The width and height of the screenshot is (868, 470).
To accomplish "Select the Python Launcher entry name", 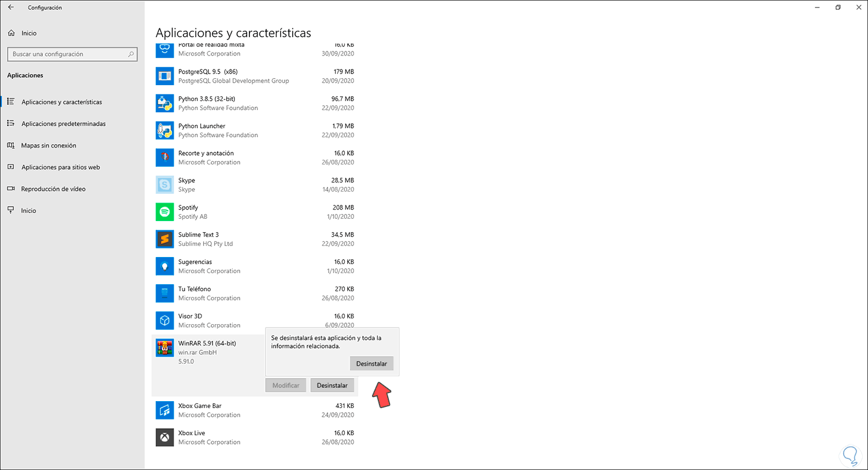I will [201, 126].
